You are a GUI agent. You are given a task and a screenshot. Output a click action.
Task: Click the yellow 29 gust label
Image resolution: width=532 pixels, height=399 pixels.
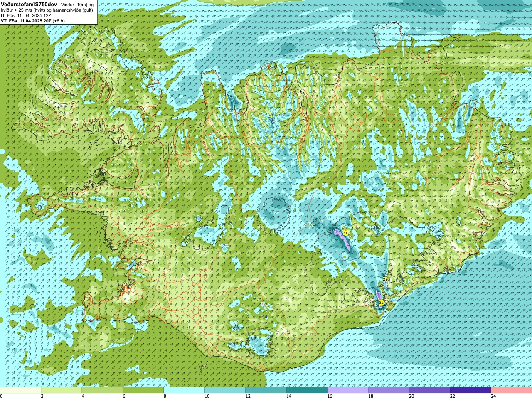coord(385,279)
